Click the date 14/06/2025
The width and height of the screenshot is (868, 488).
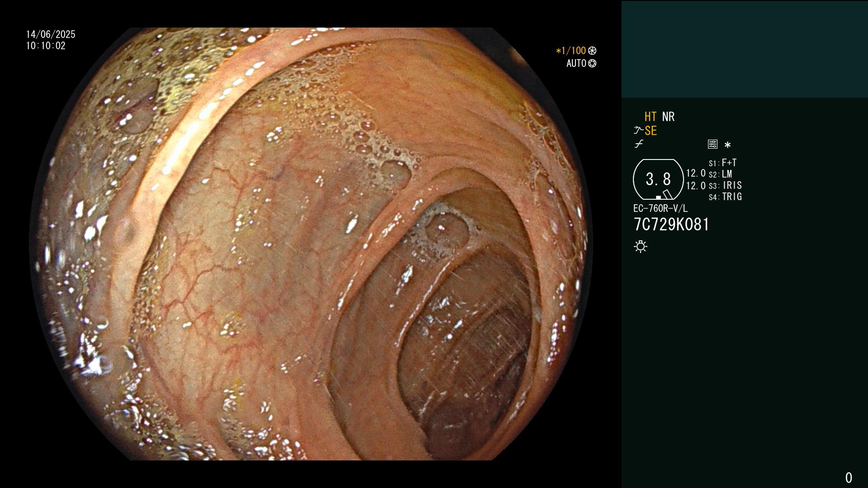coord(51,34)
